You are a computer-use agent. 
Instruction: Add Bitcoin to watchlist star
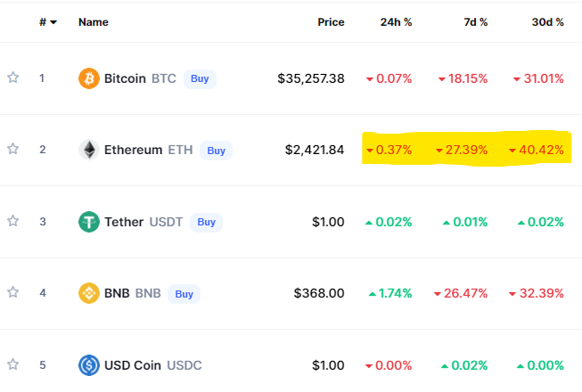coord(13,78)
